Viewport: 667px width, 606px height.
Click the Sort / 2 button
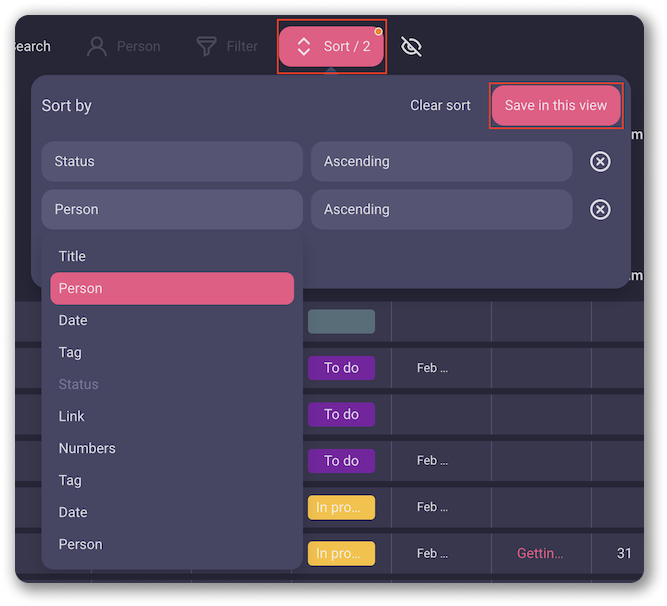tap(331, 47)
